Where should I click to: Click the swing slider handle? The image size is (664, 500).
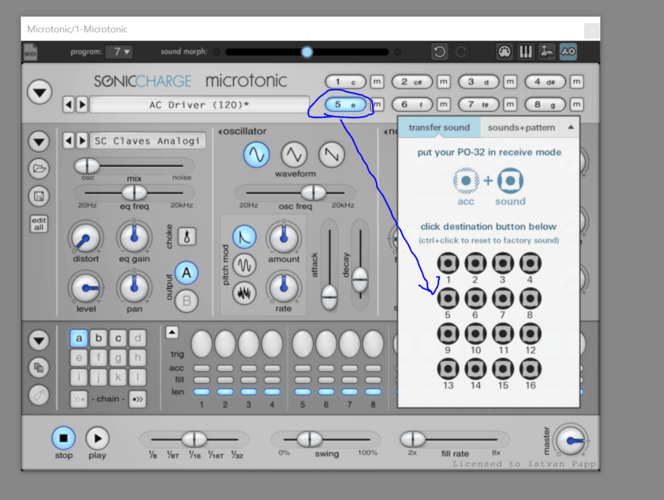(310, 439)
